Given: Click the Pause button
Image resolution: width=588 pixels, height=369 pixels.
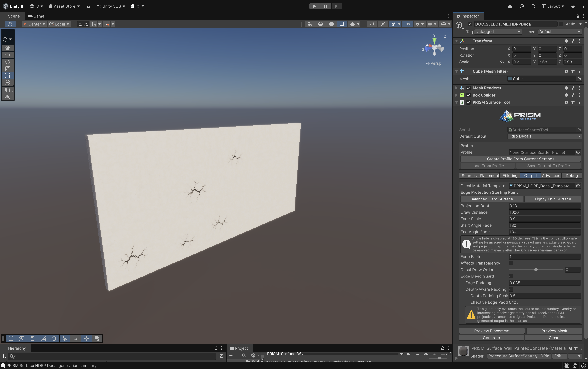Looking at the screenshot, I should 326,6.
